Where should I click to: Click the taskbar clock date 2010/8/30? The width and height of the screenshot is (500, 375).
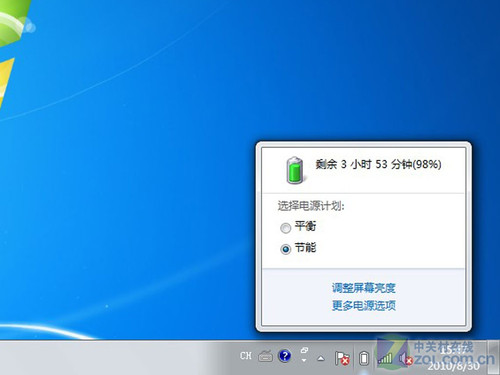[454, 366]
